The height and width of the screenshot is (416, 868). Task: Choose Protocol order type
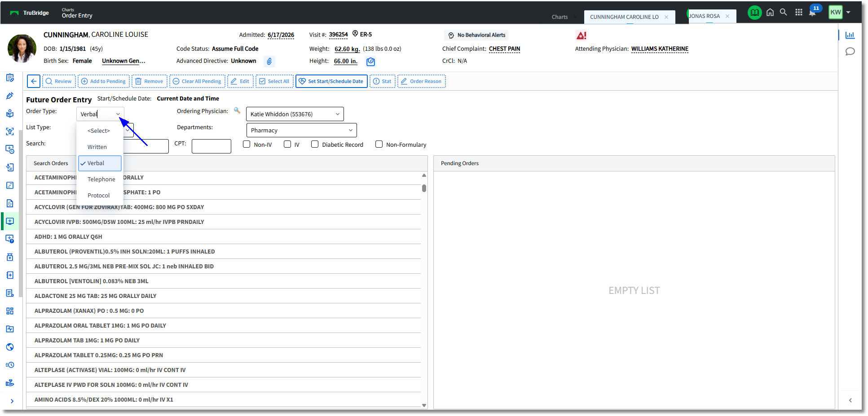(x=100, y=195)
